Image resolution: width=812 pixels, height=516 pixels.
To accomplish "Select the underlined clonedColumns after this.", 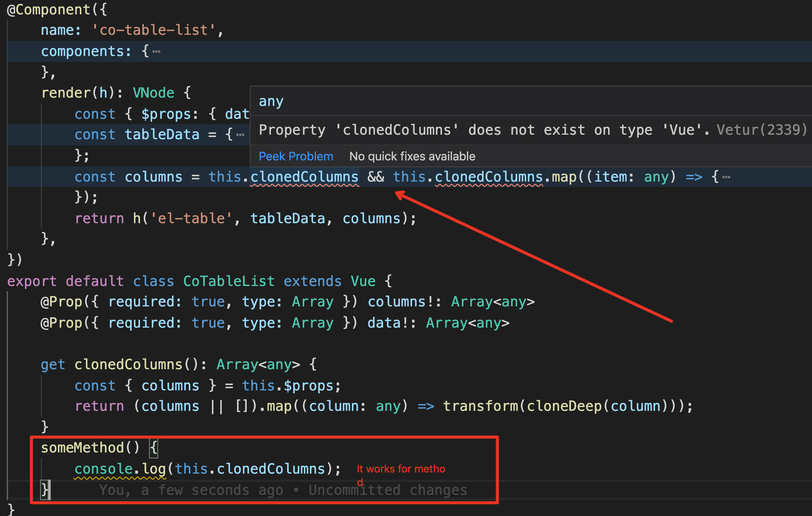I will pos(304,176).
